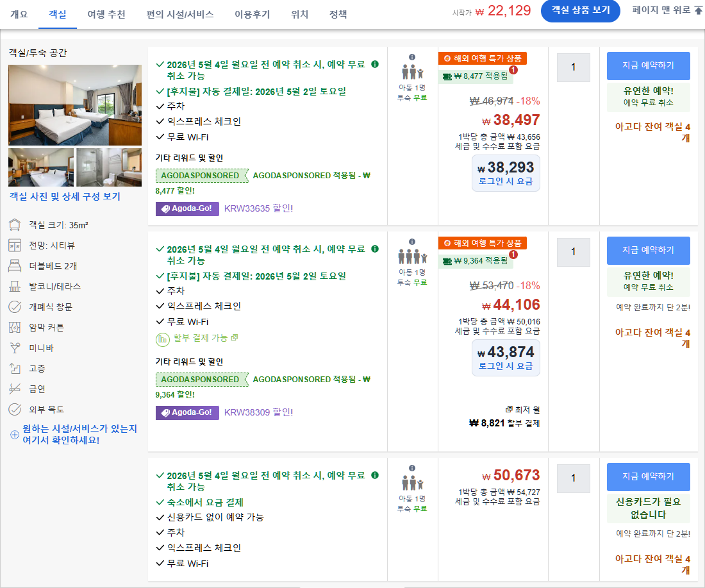705x588 pixels.
Task: Click the ₩ 8,477 적용됨 coupon badge
Action: (x=476, y=76)
